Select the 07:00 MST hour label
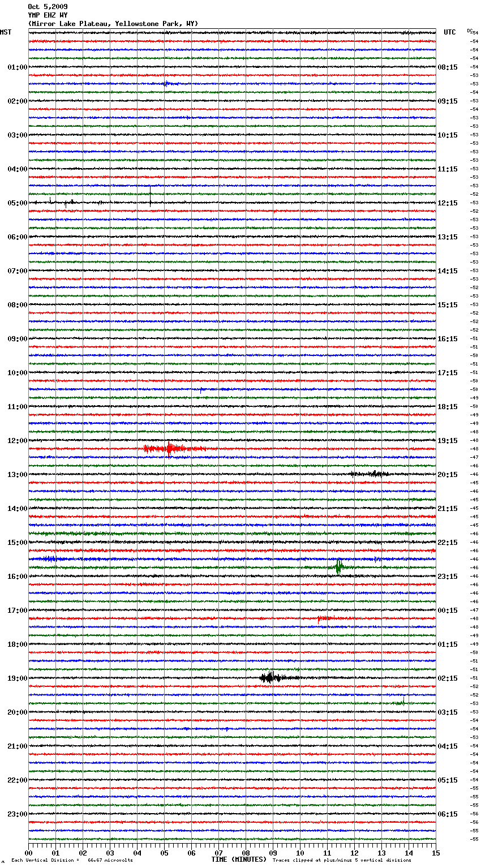Viewport: 481px width, 868px height. tap(18, 271)
